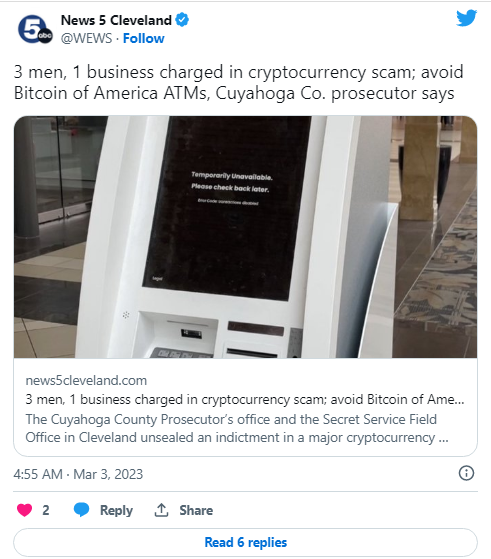Click the like count number 2
Image resolution: width=491 pixels, height=559 pixels.
pos(46,510)
